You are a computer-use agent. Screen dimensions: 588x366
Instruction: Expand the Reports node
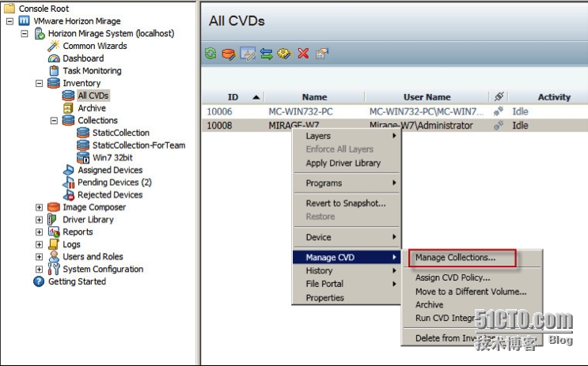click(x=39, y=232)
